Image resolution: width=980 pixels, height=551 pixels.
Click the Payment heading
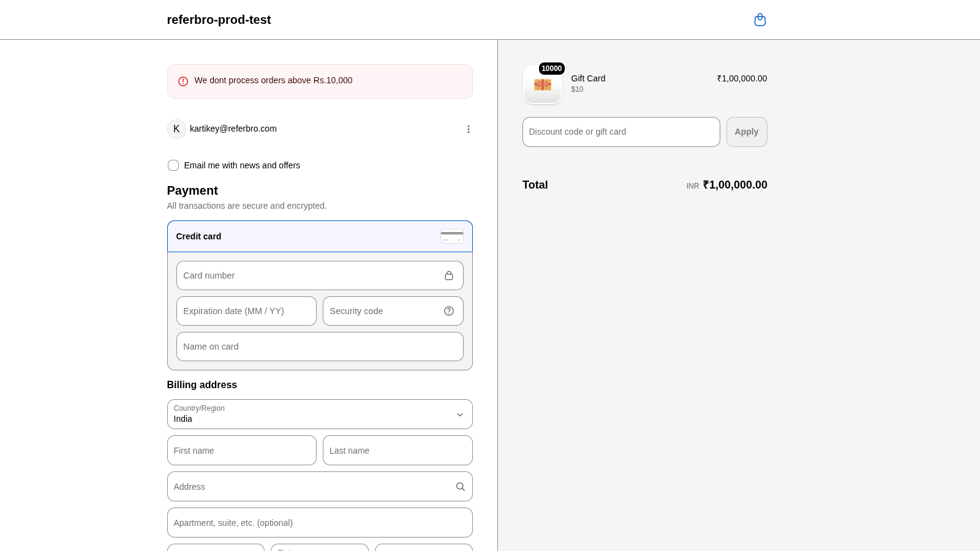pyautogui.click(x=192, y=190)
